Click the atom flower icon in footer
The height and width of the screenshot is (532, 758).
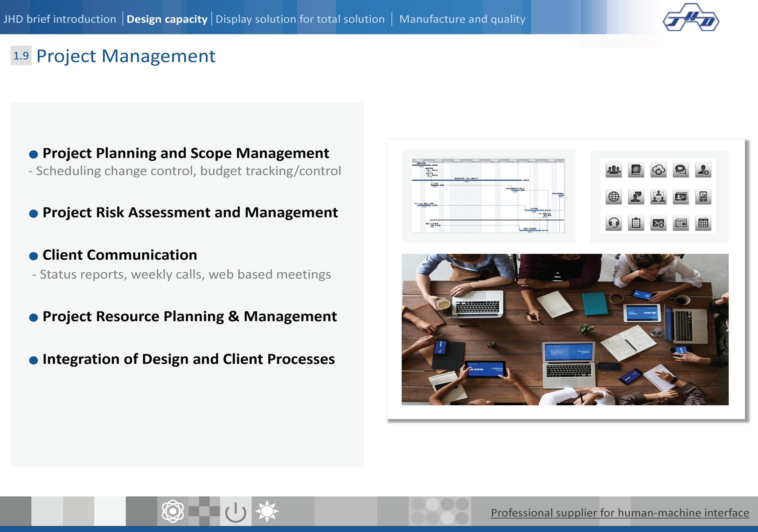173,511
